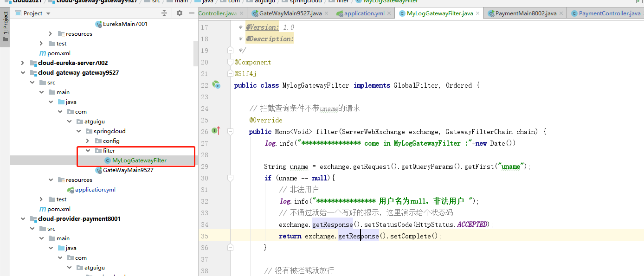Click HttpStatus.ACCEPTED on line 34
The image size is (644, 276).
coord(451,225)
